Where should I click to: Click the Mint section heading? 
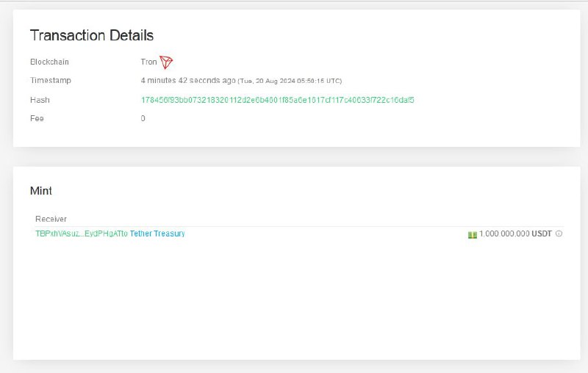tap(40, 191)
